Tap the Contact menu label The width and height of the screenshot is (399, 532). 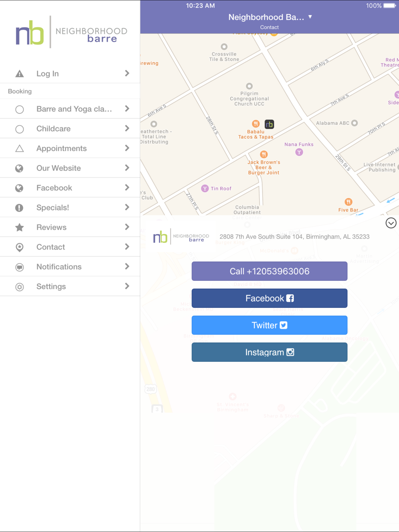(x=51, y=247)
